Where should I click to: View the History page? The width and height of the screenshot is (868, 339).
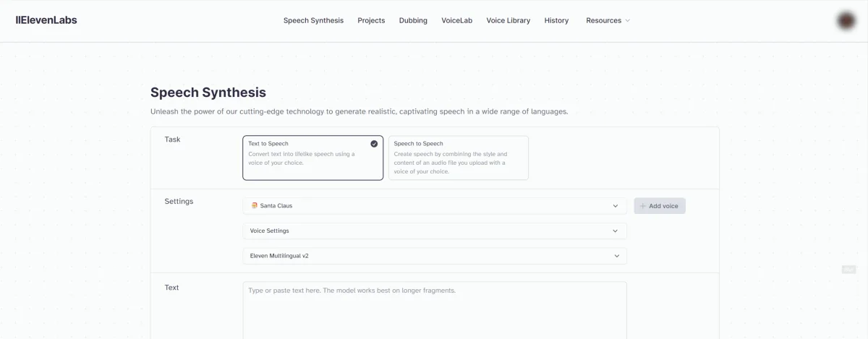(556, 21)
